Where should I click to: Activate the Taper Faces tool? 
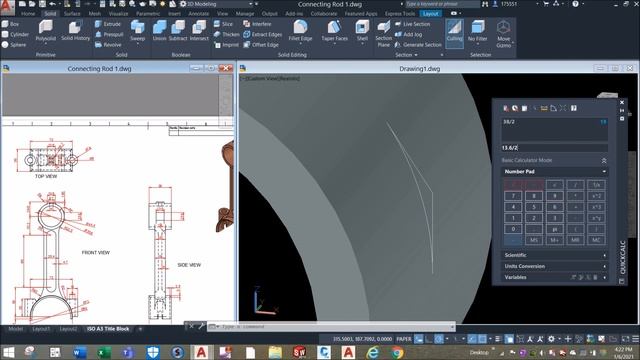[x=334, y=31]
